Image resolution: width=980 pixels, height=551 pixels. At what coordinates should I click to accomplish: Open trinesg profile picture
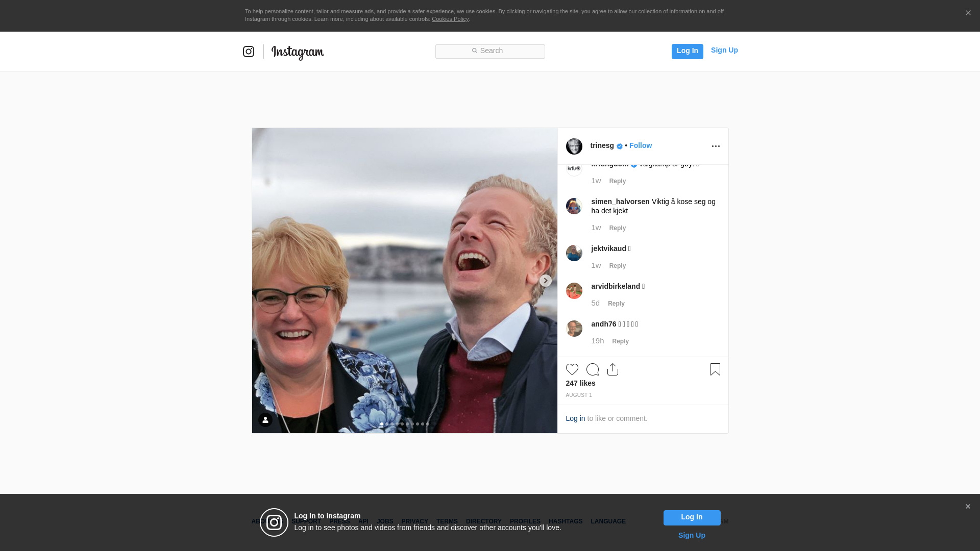(574, 146)
